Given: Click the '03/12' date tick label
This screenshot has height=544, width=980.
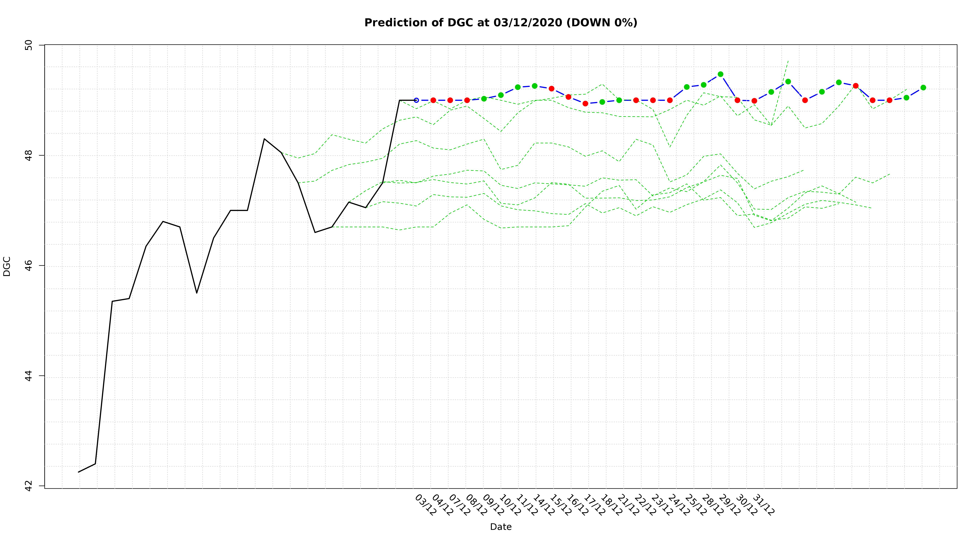Looking at the screenshot, I should point(425,505).
